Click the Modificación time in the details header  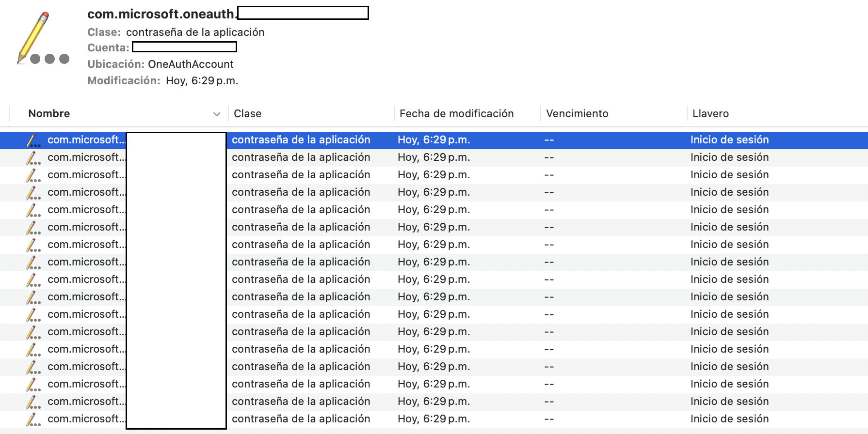click(202, 81)
